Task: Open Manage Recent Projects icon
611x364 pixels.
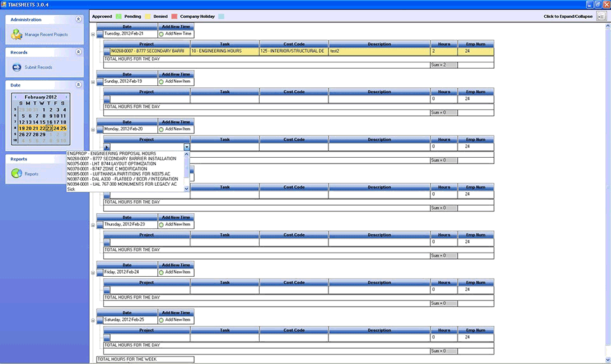Action: [x=17, y=34]
